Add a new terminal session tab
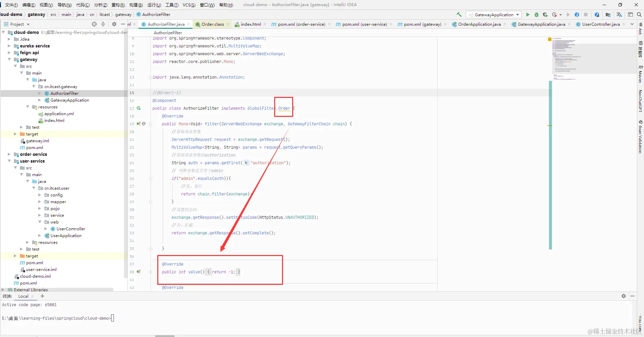 [42, 296]
